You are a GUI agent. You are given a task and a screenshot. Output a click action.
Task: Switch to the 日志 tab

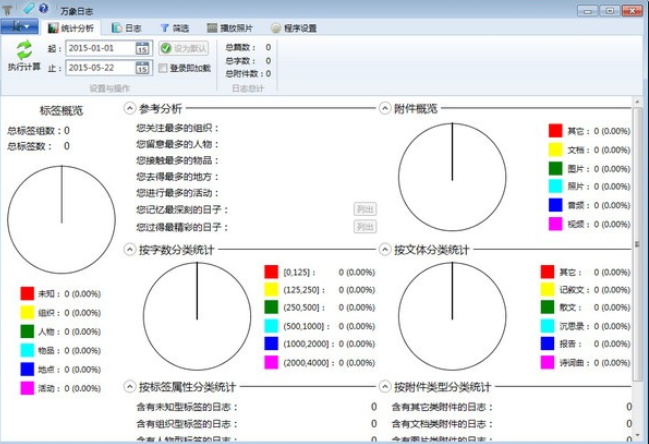click(127, 28)
